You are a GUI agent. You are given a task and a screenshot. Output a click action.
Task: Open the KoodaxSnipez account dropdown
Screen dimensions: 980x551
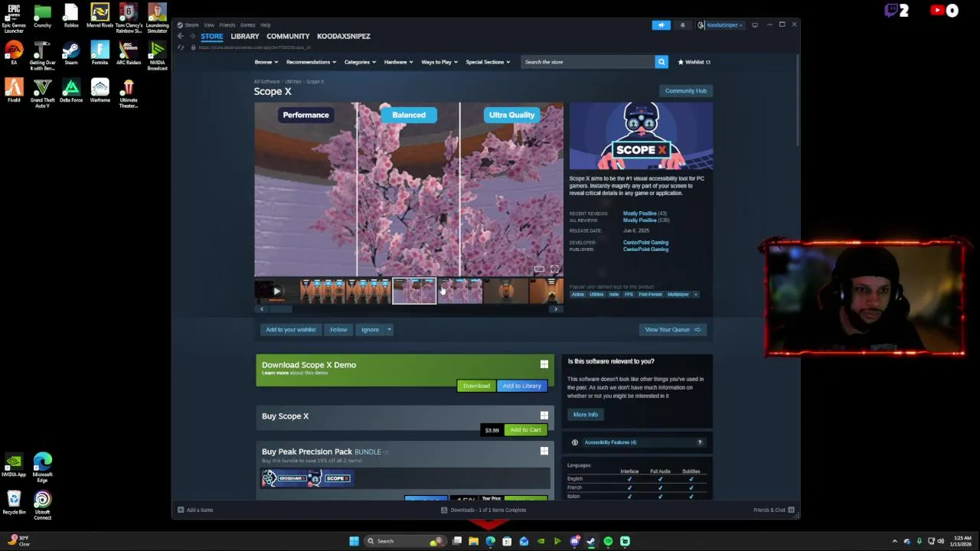[720, 25]
